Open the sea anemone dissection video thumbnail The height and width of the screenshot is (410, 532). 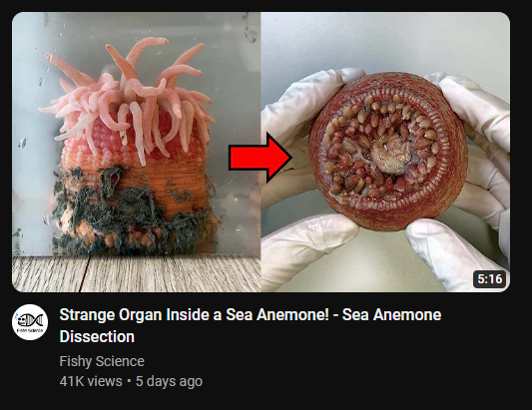click(261, 152)
